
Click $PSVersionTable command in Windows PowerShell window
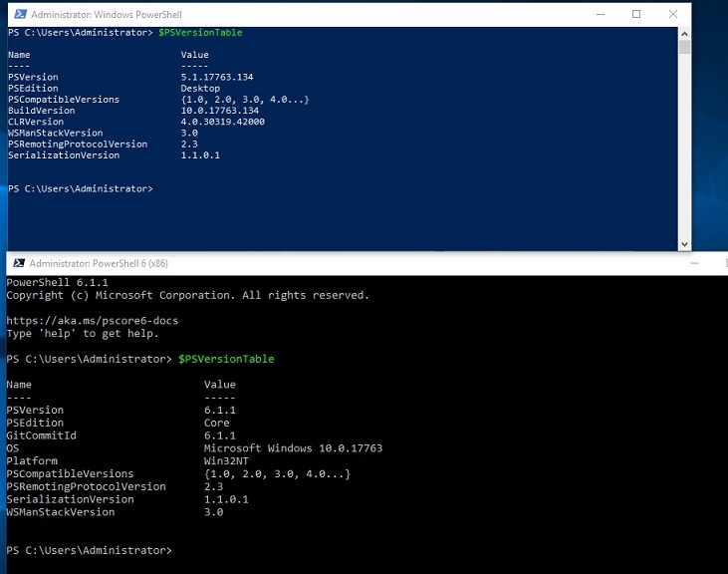tap(200, 33)
